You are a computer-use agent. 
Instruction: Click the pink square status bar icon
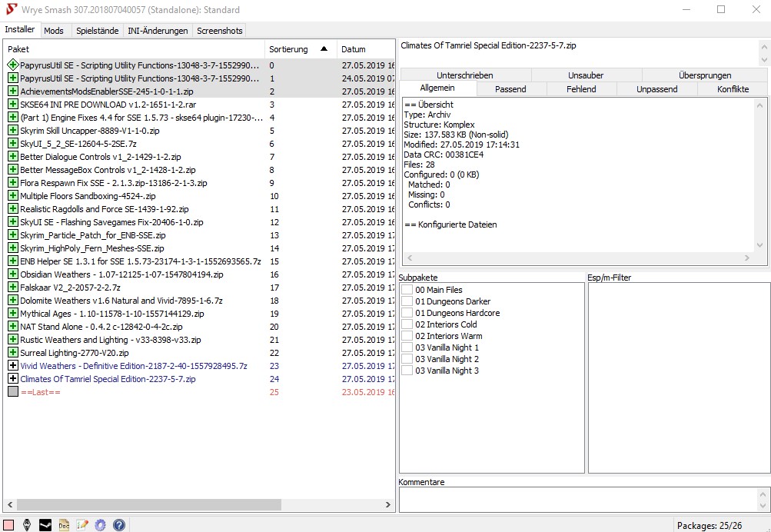click(8, 524)
